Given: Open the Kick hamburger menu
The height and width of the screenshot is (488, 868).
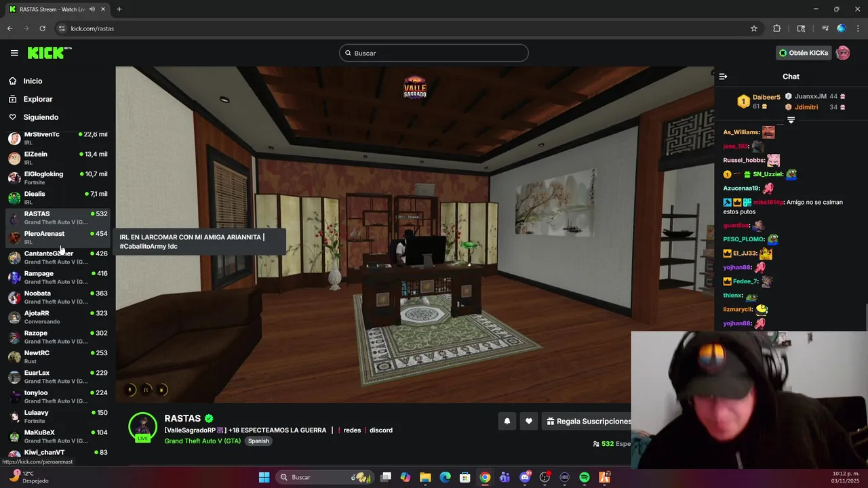Looking at the screenshot, I should click(14, 53).
